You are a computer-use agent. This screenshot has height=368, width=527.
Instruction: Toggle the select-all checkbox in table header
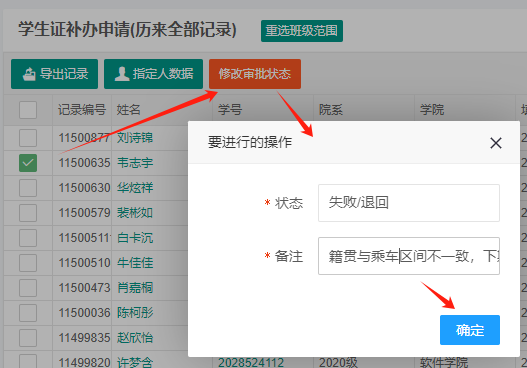pyautogui.click(x=28, y=110)
